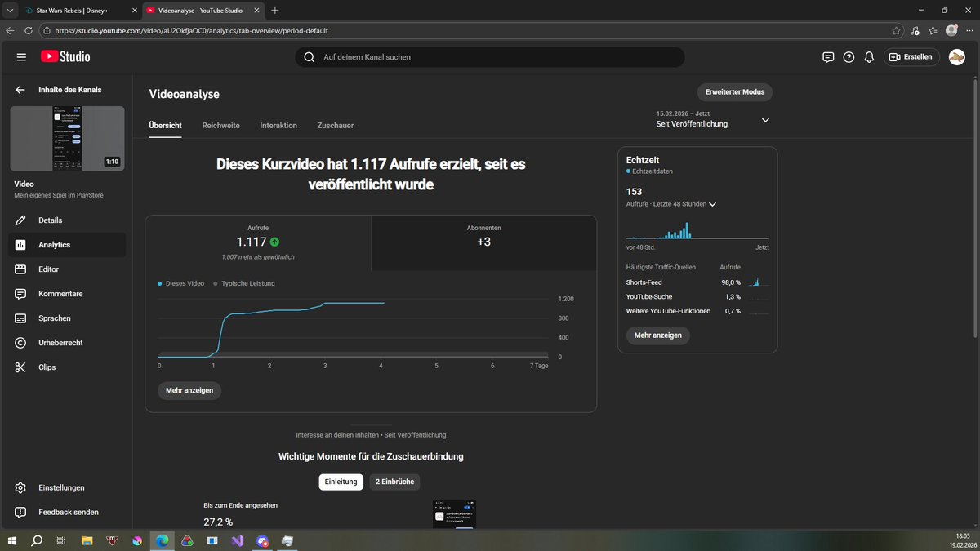Switch to the Übersicht tab

[165, 126]
